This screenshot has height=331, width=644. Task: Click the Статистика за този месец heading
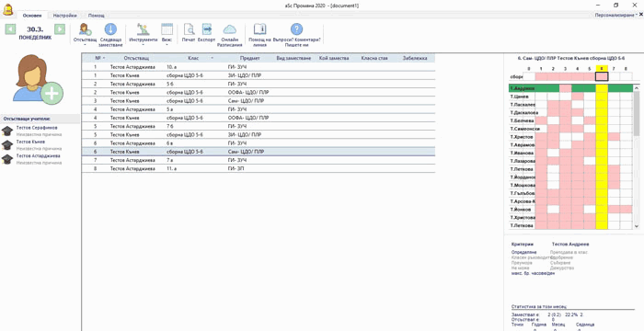[x=538, y=306]
